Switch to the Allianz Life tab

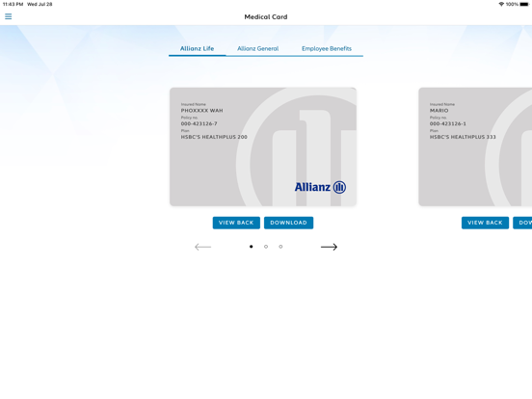click(x=198, y=48)
